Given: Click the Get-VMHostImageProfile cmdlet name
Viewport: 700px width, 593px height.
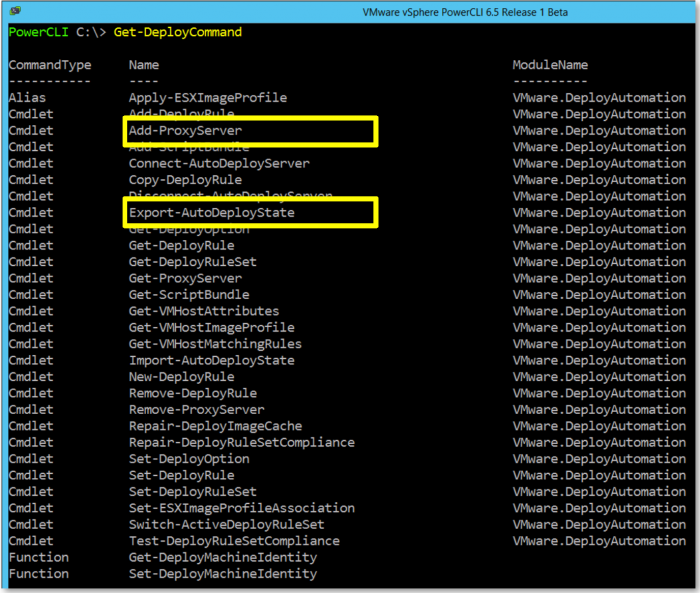Looking at the screenshot, I should pyautogui.click(x=212, y=328).
